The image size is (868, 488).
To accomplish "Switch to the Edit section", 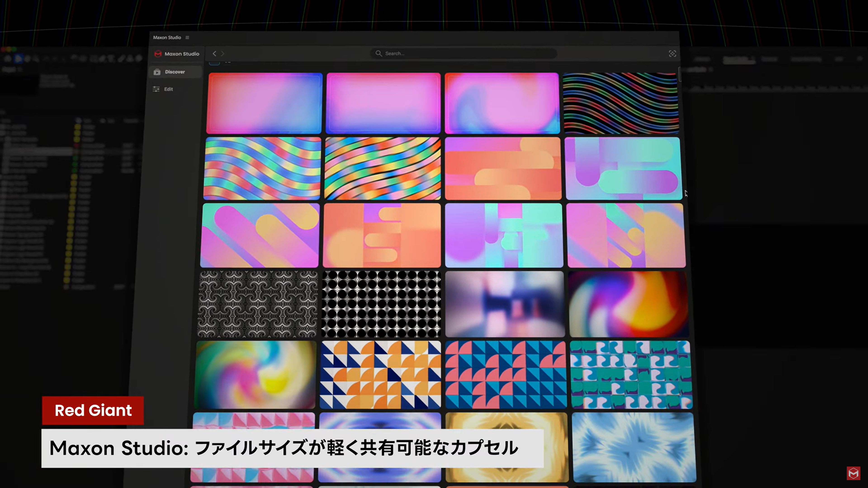I will 168,89.
